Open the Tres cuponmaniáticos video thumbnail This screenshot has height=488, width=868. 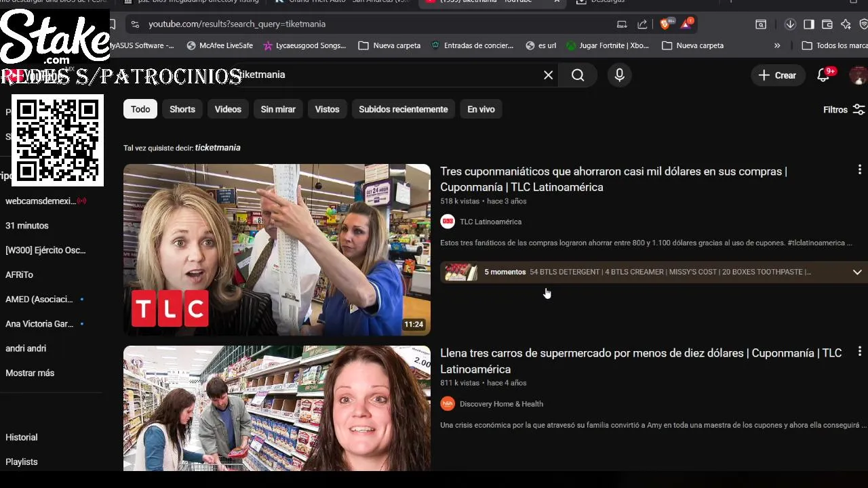(277, 249)
